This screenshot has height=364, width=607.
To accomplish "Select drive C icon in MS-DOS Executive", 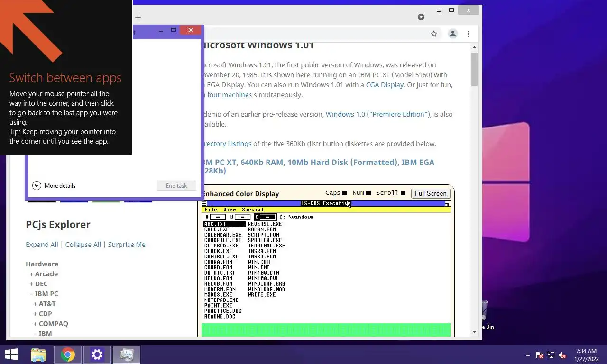I will [265, 217].
